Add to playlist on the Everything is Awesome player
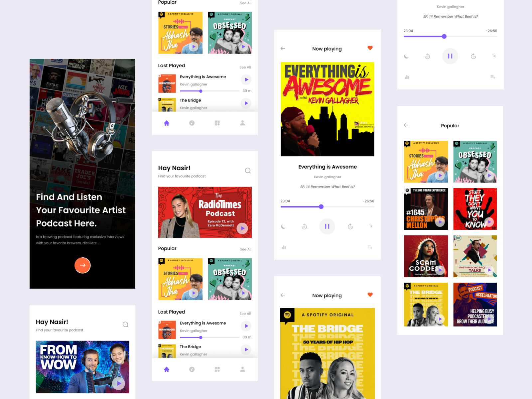532x399 pixels. click(370, 247)
